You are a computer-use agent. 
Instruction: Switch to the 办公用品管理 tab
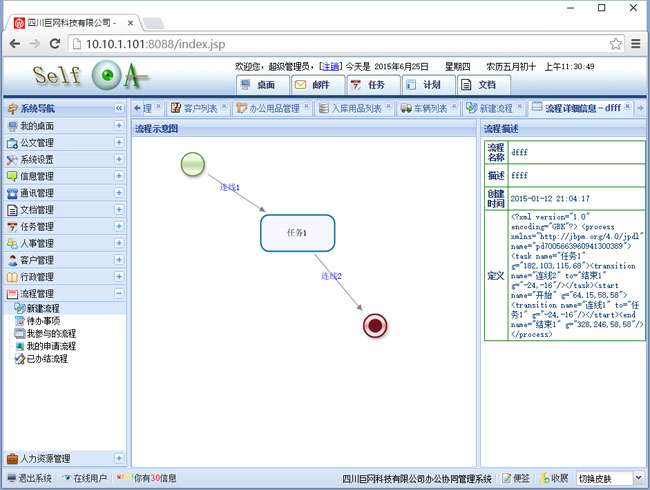(273, 108)
